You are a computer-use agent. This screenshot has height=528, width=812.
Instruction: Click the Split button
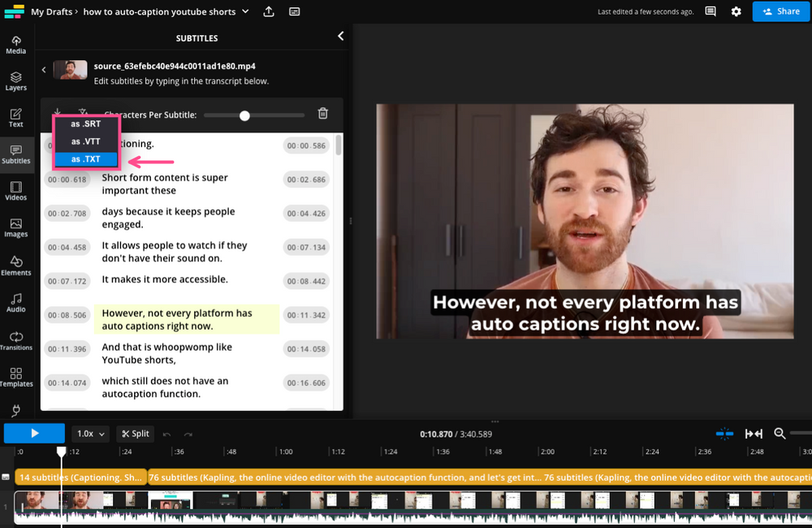134,433
